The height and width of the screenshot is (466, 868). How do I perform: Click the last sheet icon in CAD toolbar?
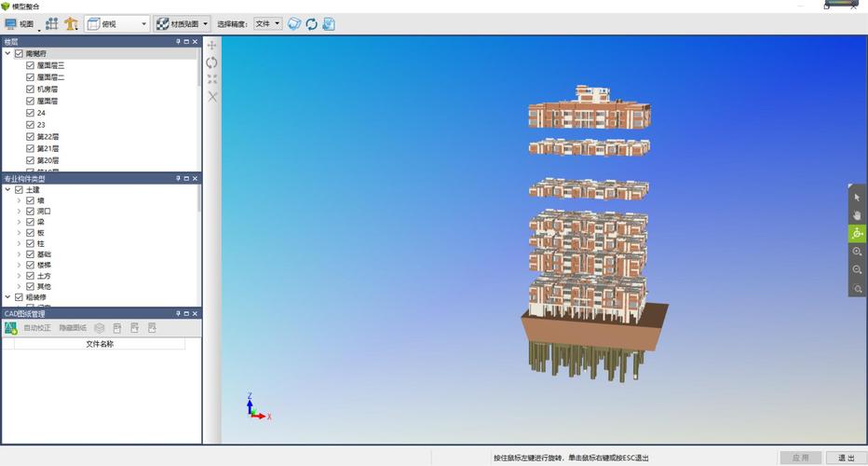(152, 328)
